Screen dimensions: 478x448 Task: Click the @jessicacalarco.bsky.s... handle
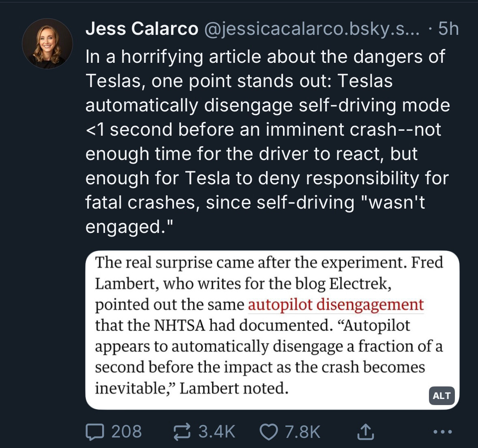click(311, 29)
